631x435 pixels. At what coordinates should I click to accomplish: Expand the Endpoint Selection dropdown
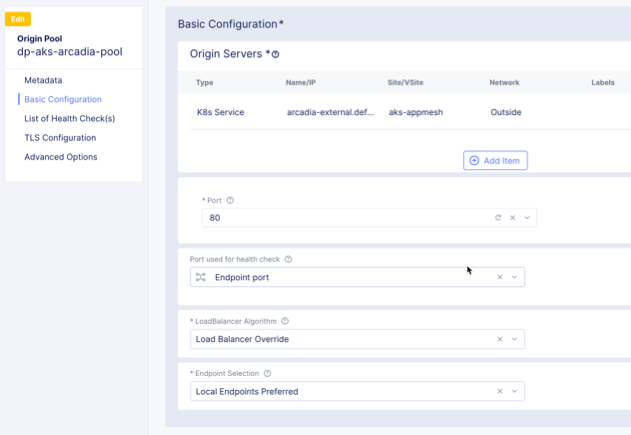coord(514,391)
